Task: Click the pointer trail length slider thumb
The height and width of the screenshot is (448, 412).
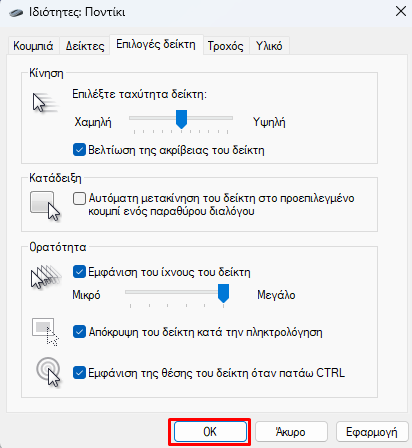Action: [223, 293]
